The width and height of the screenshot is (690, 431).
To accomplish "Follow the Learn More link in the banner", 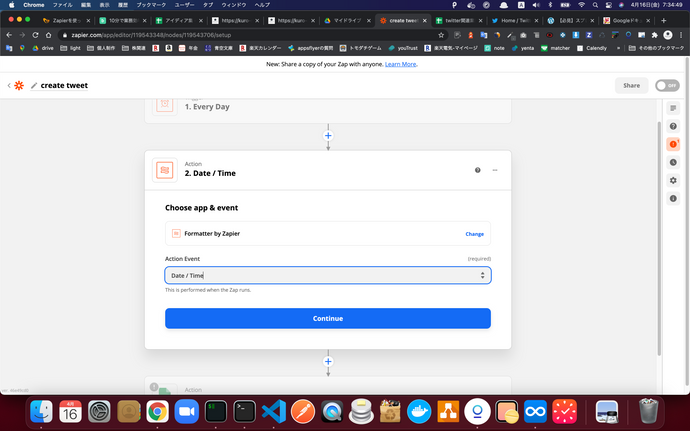I will coord(400,64).
